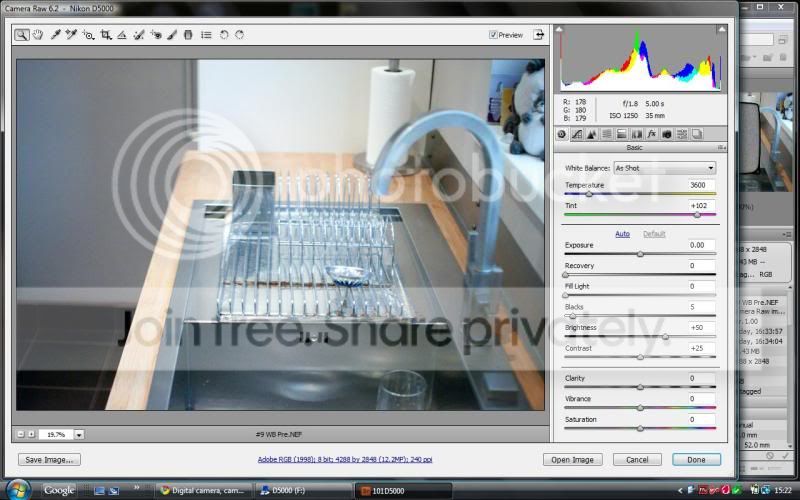
Task: Click the Temperature slider handle
Action: (x=588, y=195)
